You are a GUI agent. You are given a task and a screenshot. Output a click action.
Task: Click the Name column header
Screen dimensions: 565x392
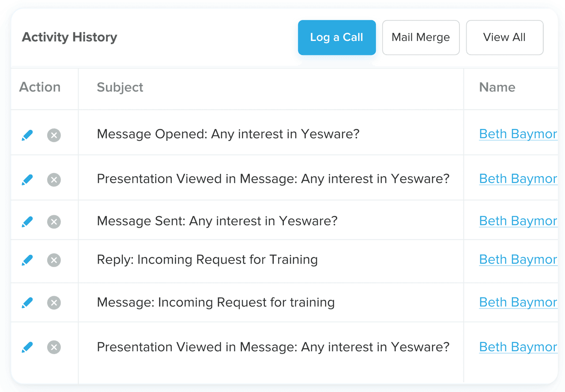pyautogui.click(x=497, y=87)
